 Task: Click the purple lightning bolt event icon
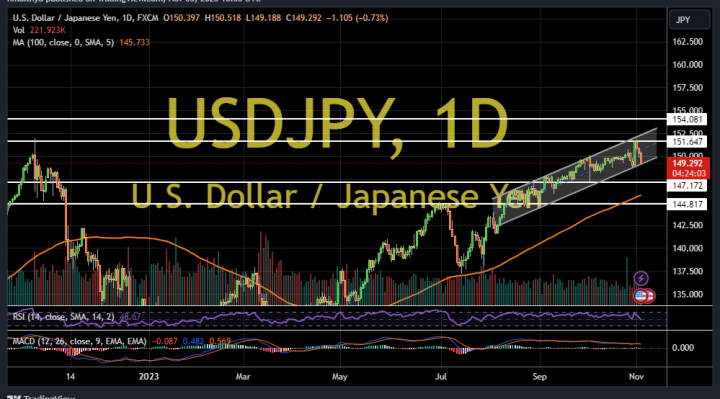click(x=641, y=278)
